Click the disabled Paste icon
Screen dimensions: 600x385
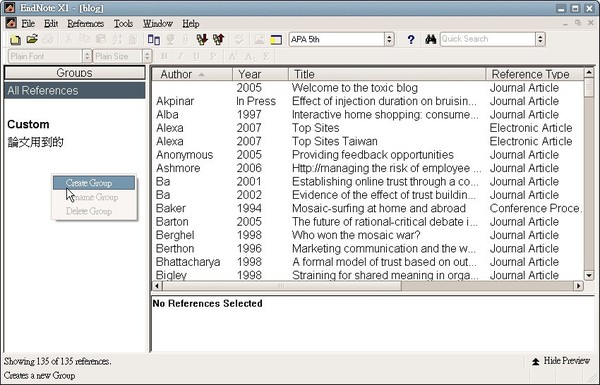click(x=101, y=39)
